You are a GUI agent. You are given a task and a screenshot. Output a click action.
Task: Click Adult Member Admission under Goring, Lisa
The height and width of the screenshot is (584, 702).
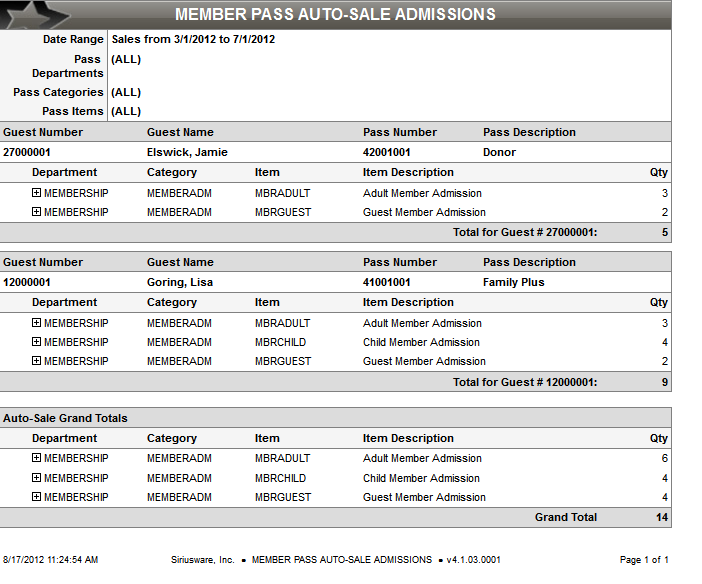pyautogui.click(x=422, y=323)
